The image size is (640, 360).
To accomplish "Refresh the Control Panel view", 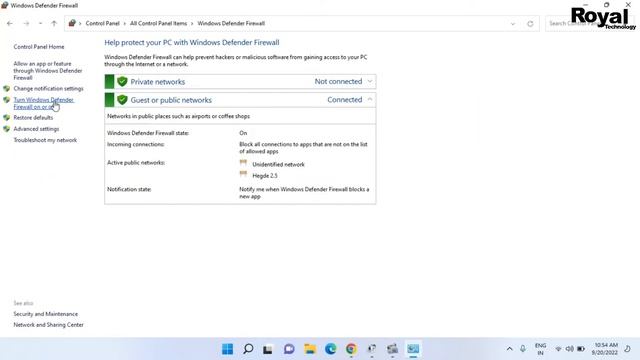I will click(530, 24).
